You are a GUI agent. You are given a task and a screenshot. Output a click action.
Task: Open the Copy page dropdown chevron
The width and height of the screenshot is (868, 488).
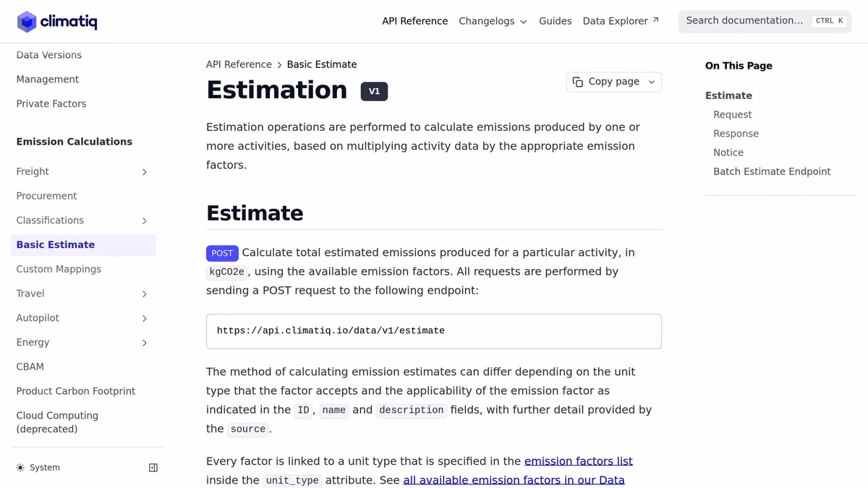(x=650, y=82)
